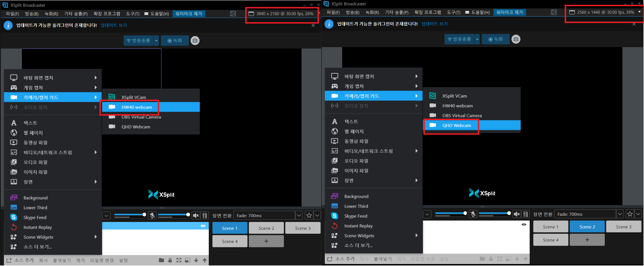Click 방송송출 broadcast button in left window

tap(138, 41)
